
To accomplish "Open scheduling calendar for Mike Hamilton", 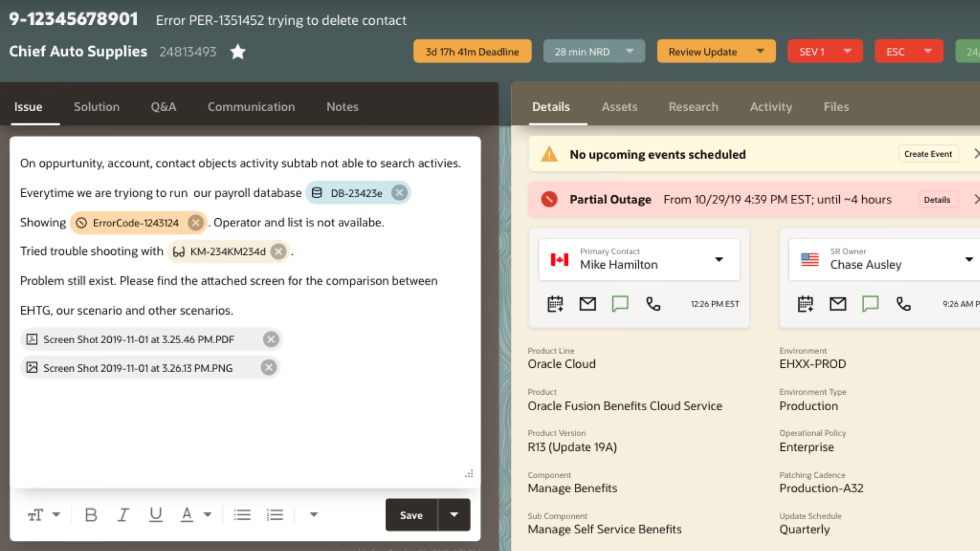I will [554, 304].
